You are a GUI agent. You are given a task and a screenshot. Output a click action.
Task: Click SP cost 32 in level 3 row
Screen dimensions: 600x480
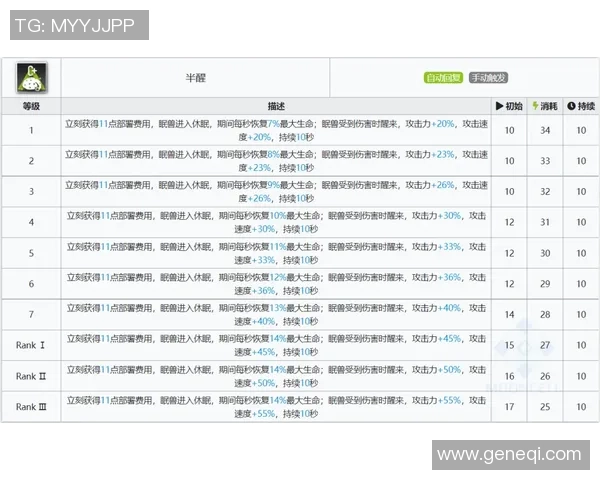[x=545, y=191]
